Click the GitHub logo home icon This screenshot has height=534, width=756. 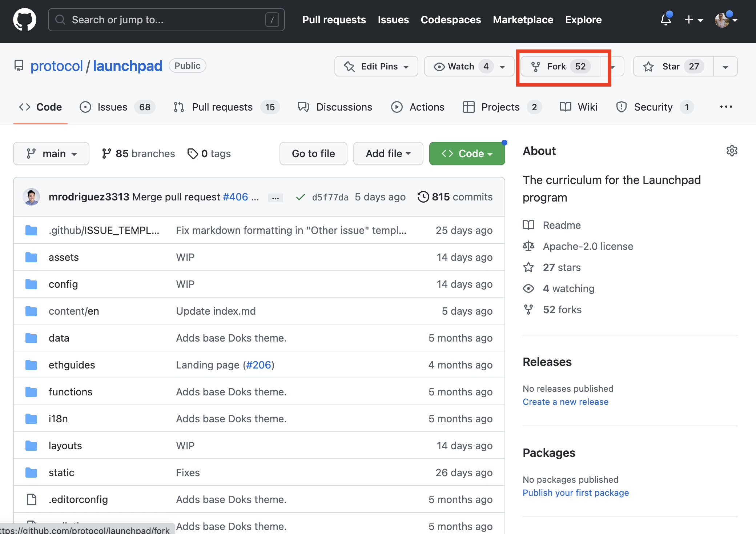(x=25, y=20)
